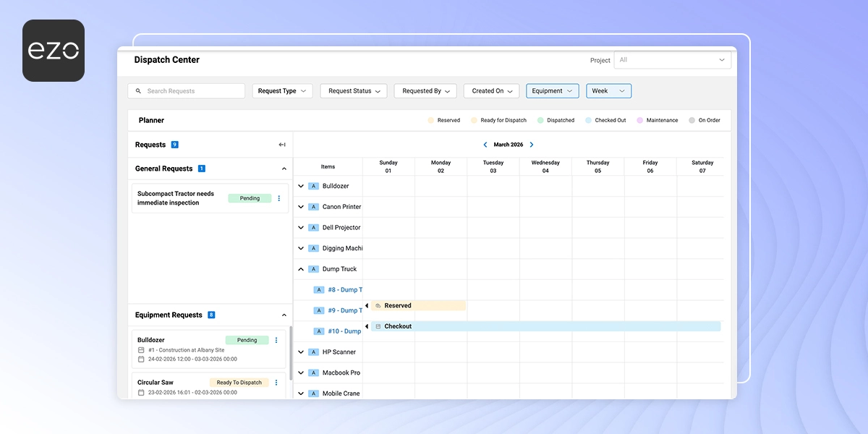868x434 pixels.
Task: Go to next week using right arrow
Action: 532,145
